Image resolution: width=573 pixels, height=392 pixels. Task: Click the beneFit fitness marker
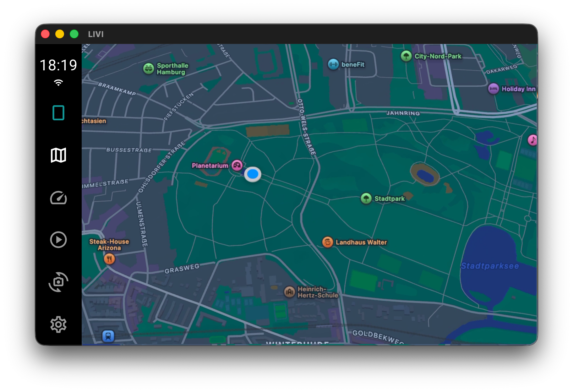coord(333,65)
